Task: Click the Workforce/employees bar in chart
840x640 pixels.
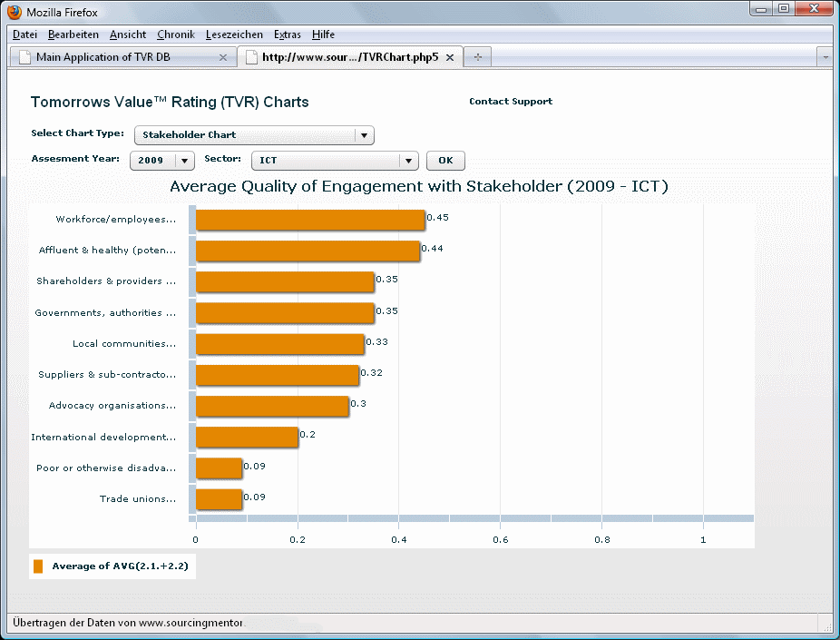Action: click(309, 220)
